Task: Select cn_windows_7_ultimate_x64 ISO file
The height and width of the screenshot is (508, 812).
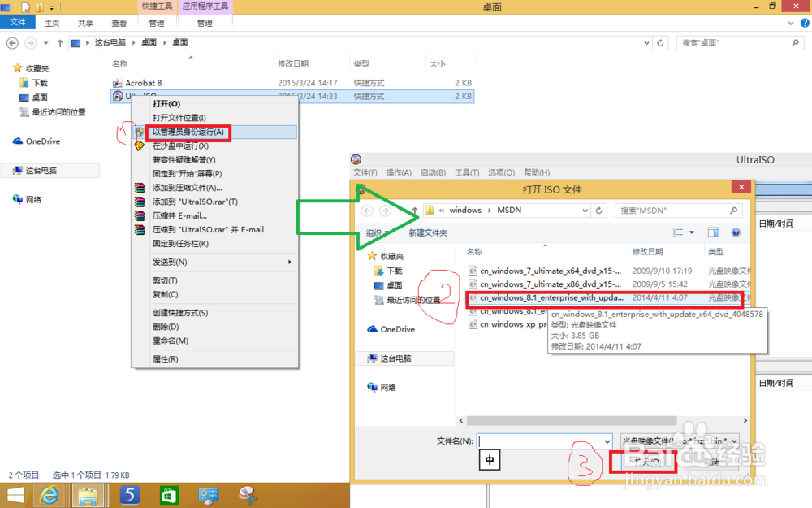Action: click(x=550, y=271)
